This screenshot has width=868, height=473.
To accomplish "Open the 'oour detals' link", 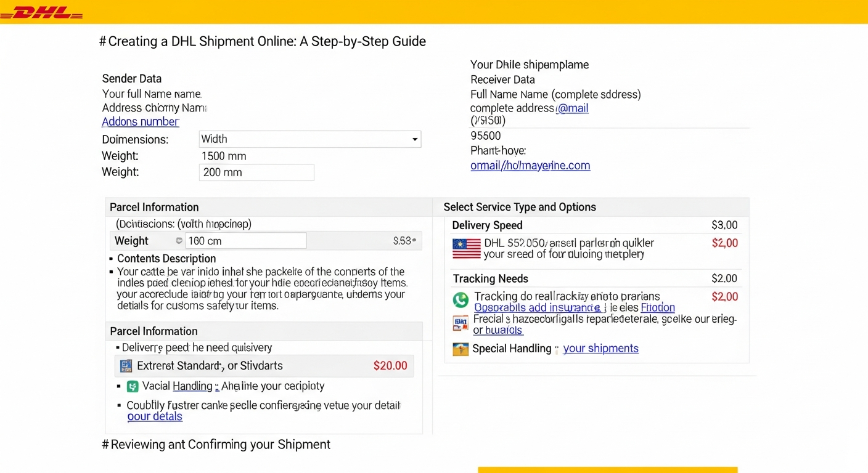I will tap(155, 416).
